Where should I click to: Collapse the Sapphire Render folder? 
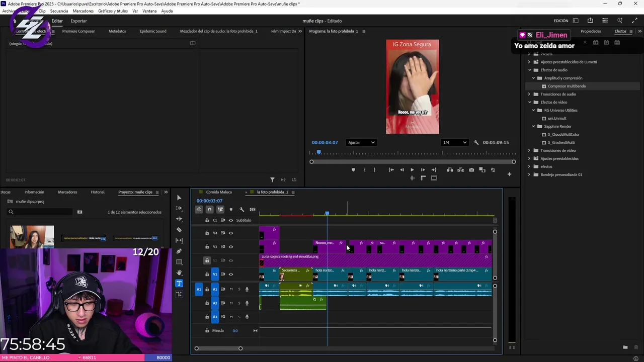tap(534, 126)
